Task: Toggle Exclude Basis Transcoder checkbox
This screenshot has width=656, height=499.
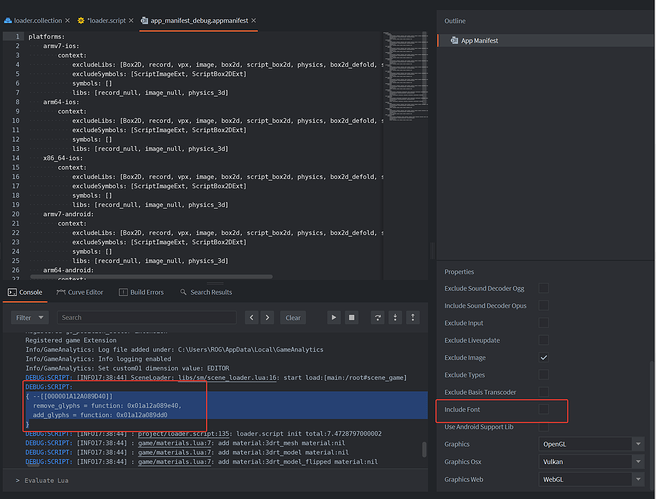Action: (543, 392)
